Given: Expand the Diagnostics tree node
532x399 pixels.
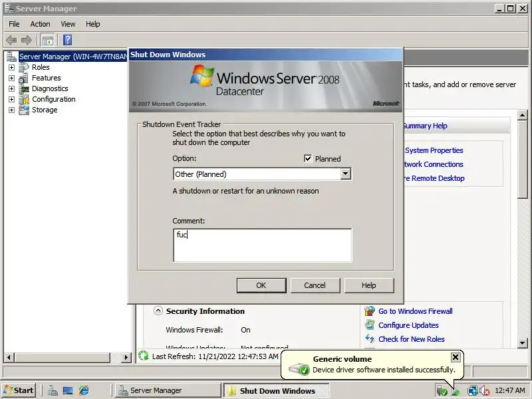Looking at the screenshot, I should pos(11,89).
